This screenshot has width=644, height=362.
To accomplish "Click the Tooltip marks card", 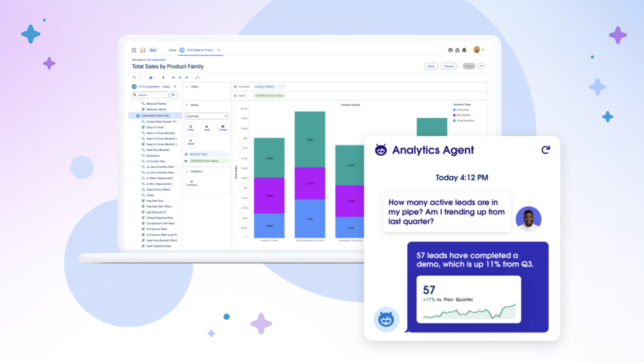I will click(x=223, y=128).
